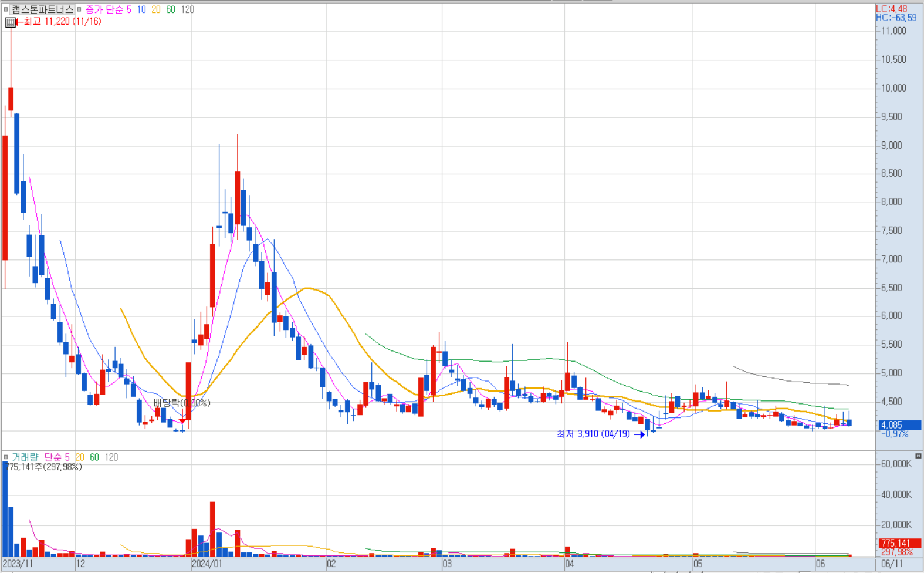Click the 03 month date axis label

click(447, 564)
